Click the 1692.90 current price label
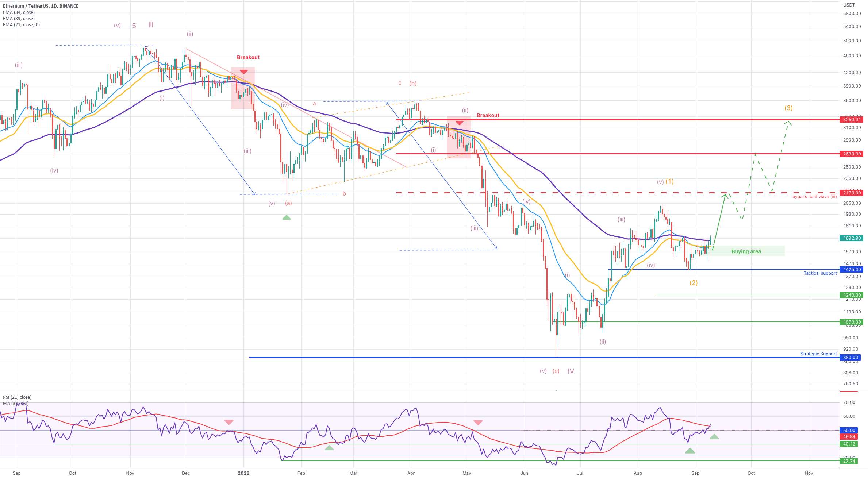Image resolution: width=868 pixels, height=478 pixels. [x=852, y=238]
